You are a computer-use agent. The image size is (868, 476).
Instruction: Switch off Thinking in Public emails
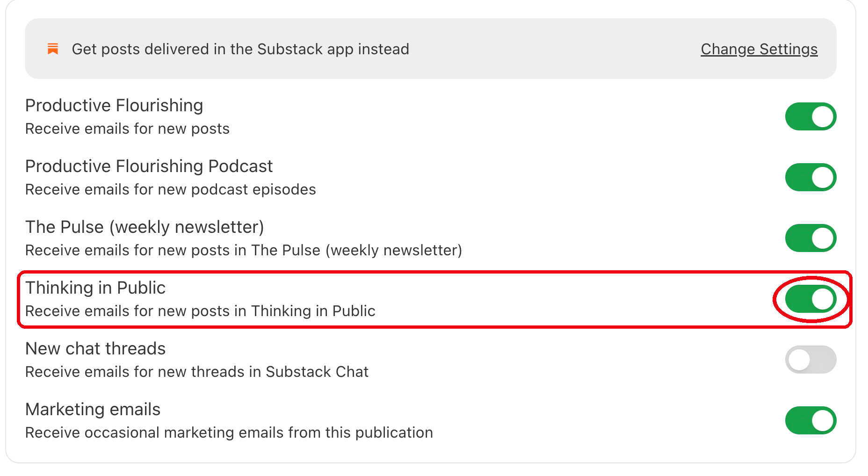pyautogui.click(x=810, y=299)
